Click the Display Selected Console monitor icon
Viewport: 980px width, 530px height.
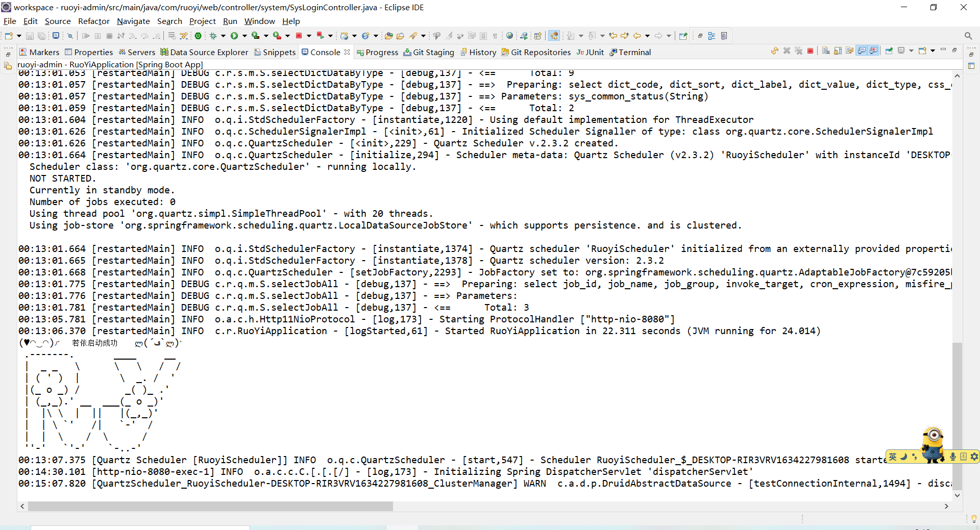click(901, 51)
